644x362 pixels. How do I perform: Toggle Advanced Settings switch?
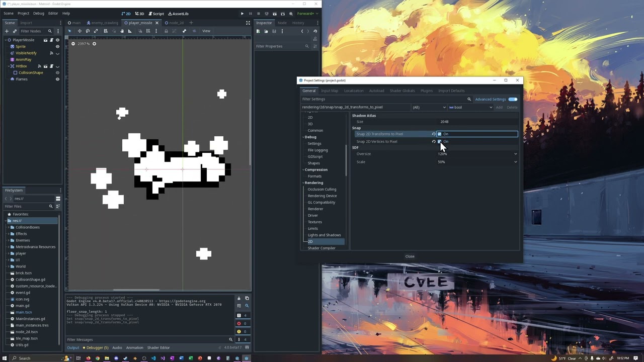click(x=513, y=99)
